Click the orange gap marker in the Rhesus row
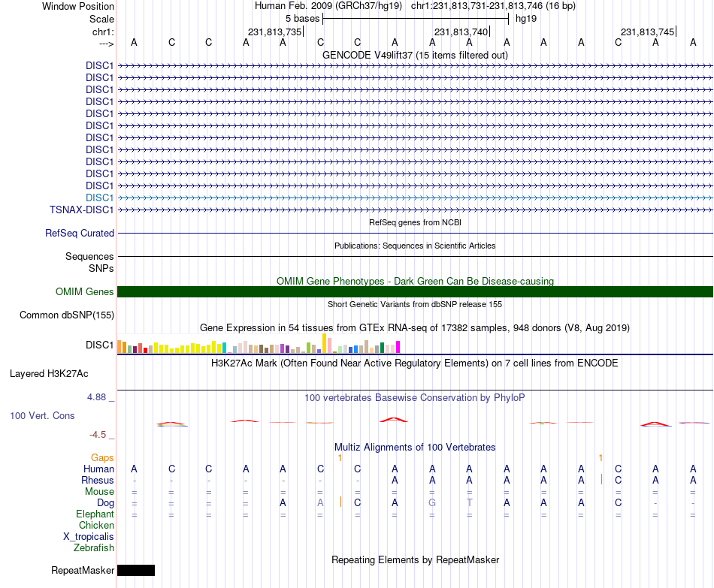Screen dimensions: 714x588 tap(601, 479)
